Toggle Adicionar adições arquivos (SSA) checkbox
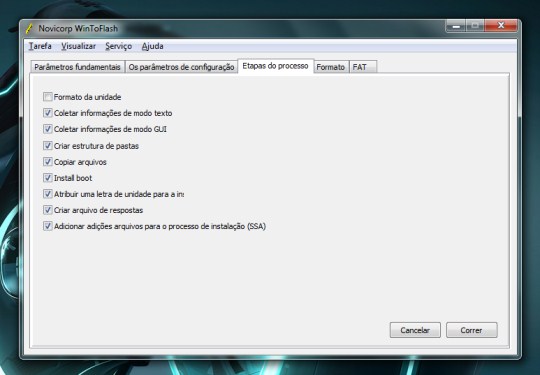 coord(48,226)
